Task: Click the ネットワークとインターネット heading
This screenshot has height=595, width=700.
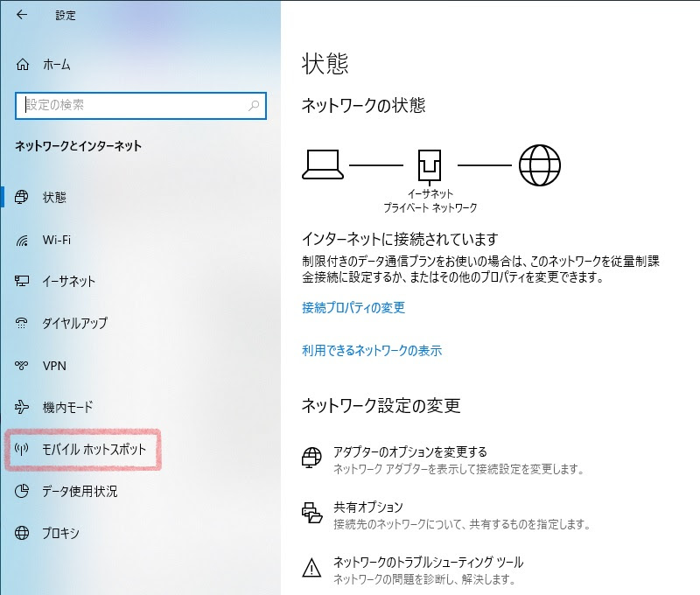Action: tap(78, 146)
